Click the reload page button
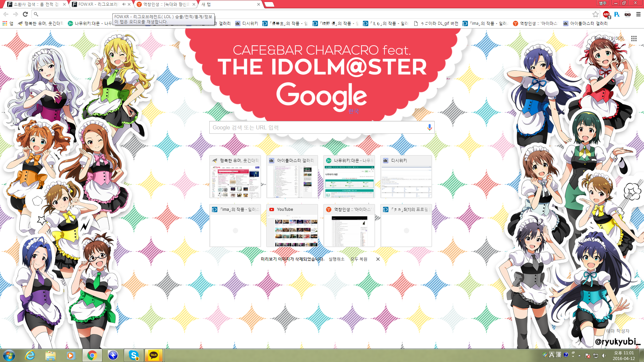Image resolution: width=644 pixels, height=362 pixels. (25, 14)
